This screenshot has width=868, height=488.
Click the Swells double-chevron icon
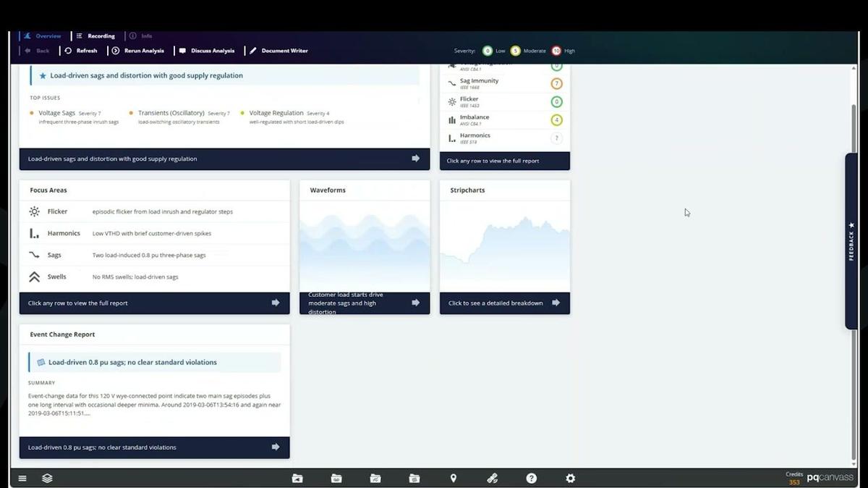(x=34, y=277)
